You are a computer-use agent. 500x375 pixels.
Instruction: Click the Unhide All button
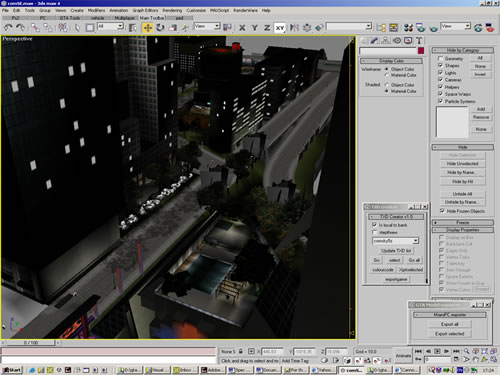click(462, 194)
